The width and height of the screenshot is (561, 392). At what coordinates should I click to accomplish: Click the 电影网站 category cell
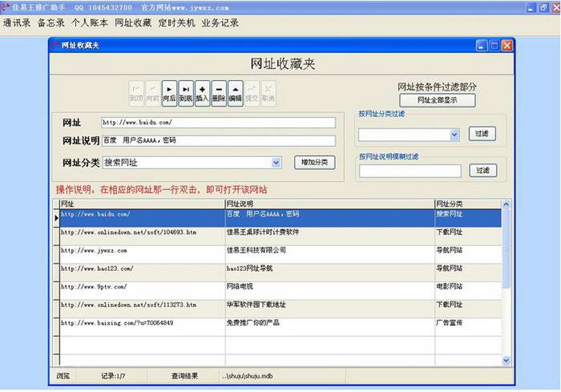[468, 291]
